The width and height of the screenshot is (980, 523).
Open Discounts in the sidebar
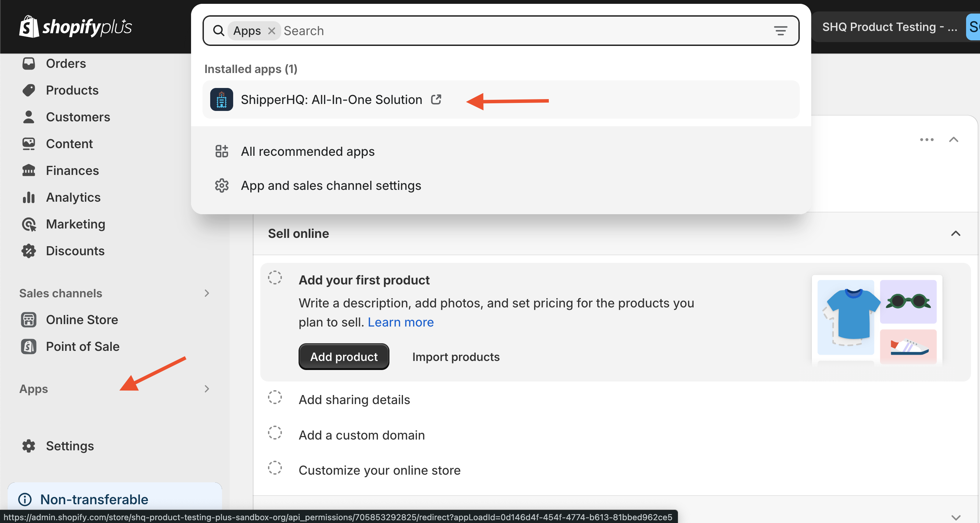(x=75, y=251)
